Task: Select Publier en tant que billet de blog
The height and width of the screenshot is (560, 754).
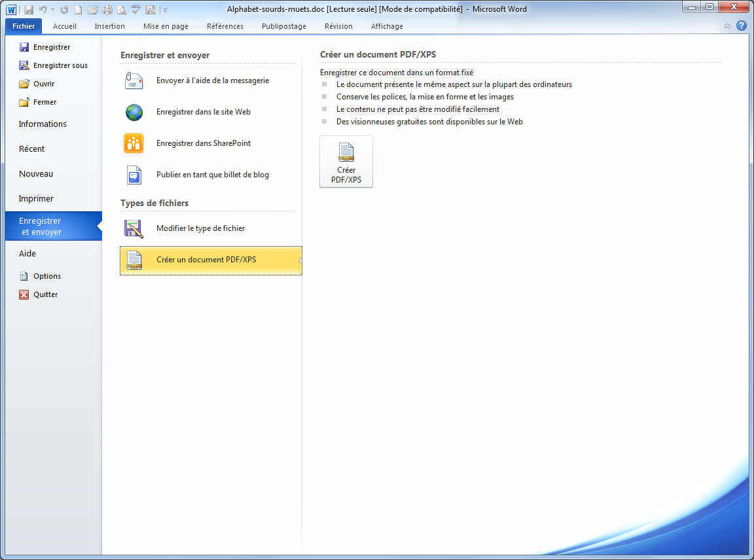Action: [x=211, y=175]
